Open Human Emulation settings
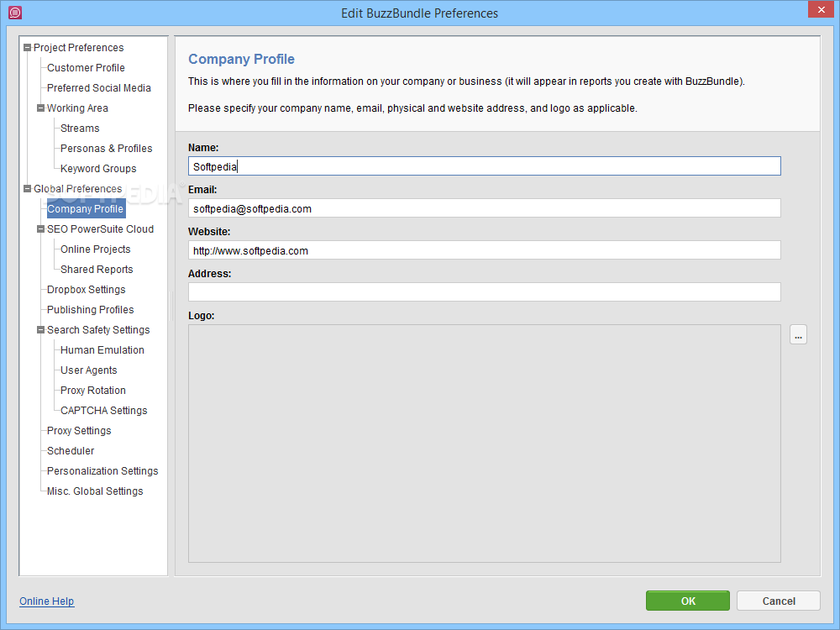Screen dimensions: 840x630 102,350
